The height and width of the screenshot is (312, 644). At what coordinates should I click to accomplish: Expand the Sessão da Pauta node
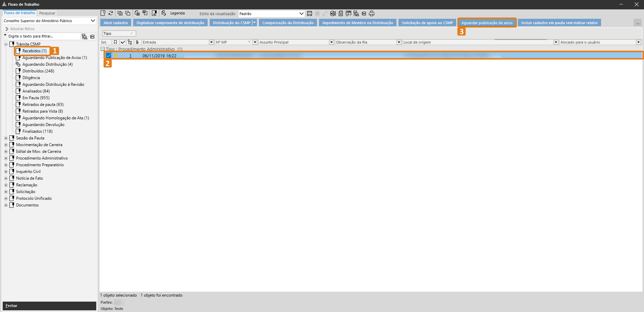point(6,138)
